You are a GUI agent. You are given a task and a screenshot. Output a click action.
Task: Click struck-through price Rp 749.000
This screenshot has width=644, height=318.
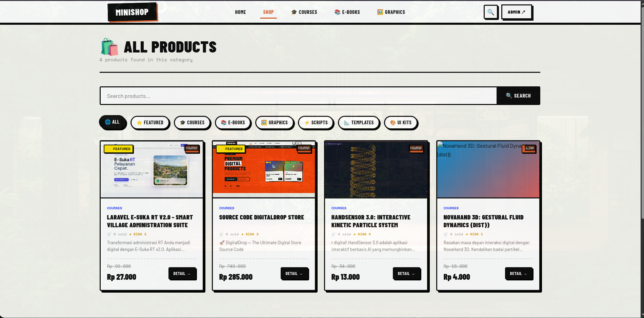point(233,267)
